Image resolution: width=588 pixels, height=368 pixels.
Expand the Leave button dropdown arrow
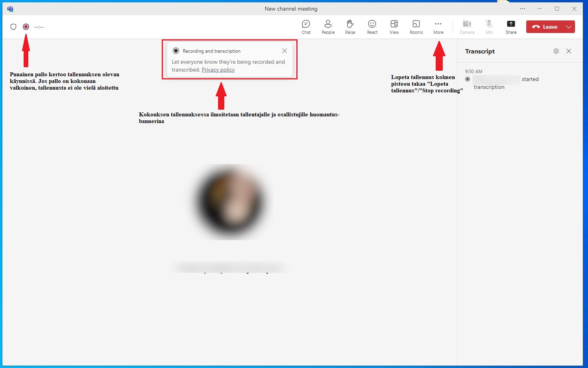569,27
